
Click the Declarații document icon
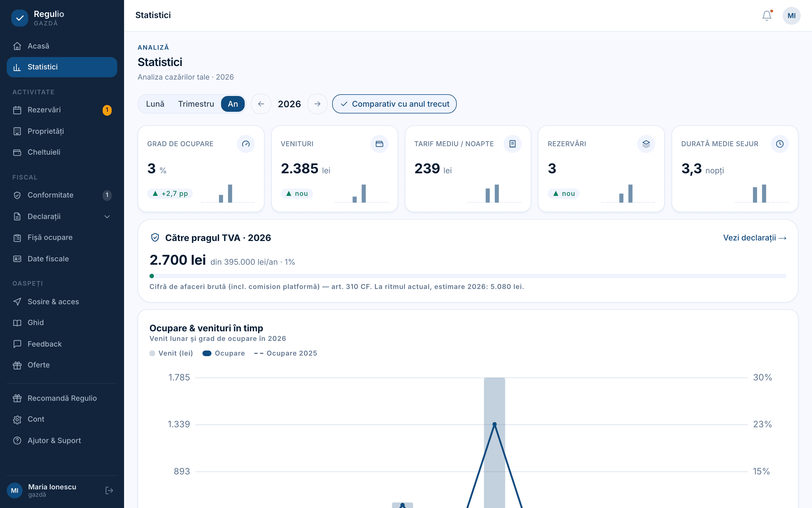pos(17,216)
